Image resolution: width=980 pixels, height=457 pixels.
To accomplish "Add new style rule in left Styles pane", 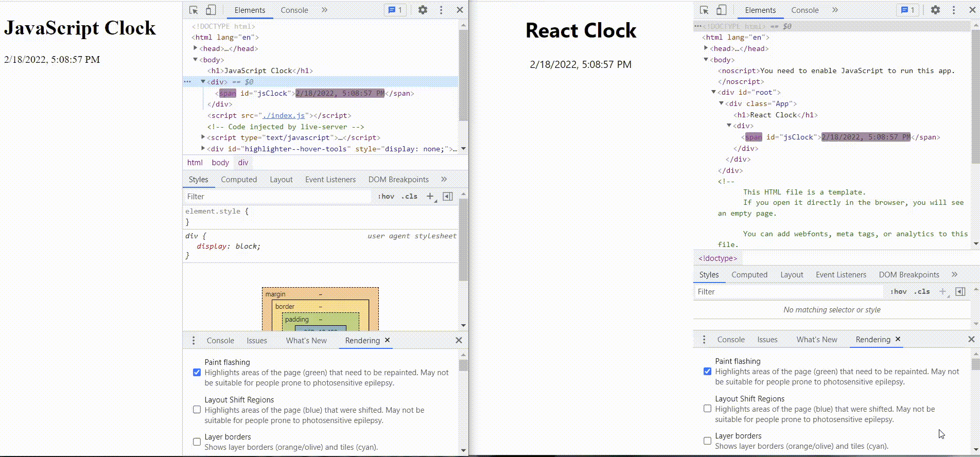I will pyautogui.click(x=430, y=196).
